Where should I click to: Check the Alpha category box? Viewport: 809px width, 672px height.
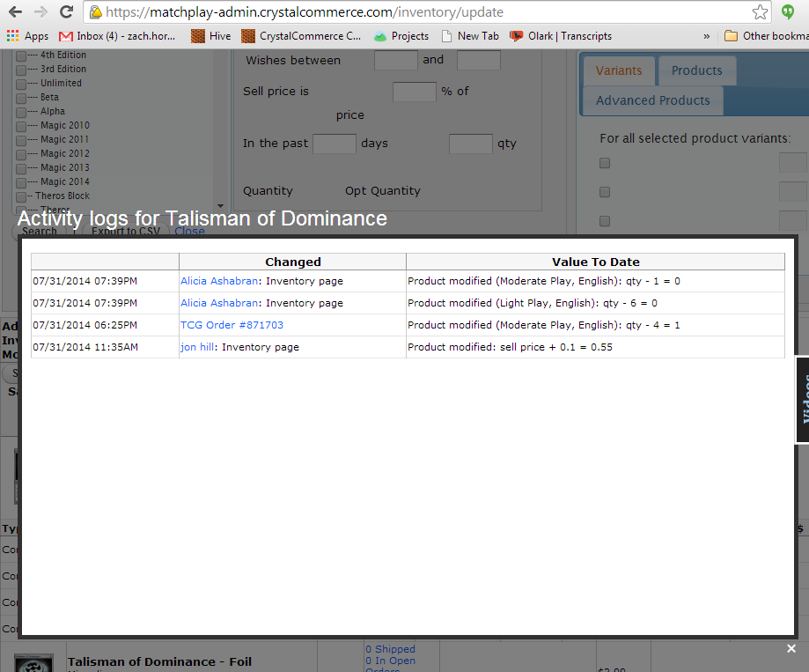21,112
